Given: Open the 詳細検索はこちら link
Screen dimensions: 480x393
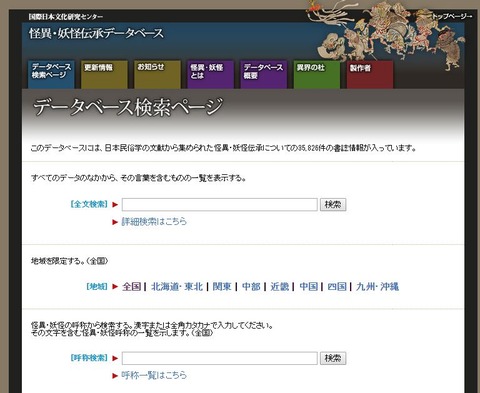Looking at the screenshot, I should pyautogui.click(x=154, y=222).
